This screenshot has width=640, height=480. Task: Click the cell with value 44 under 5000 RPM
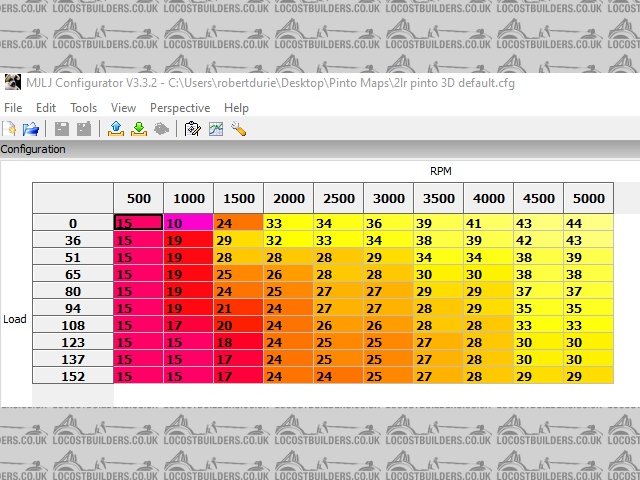588,223
